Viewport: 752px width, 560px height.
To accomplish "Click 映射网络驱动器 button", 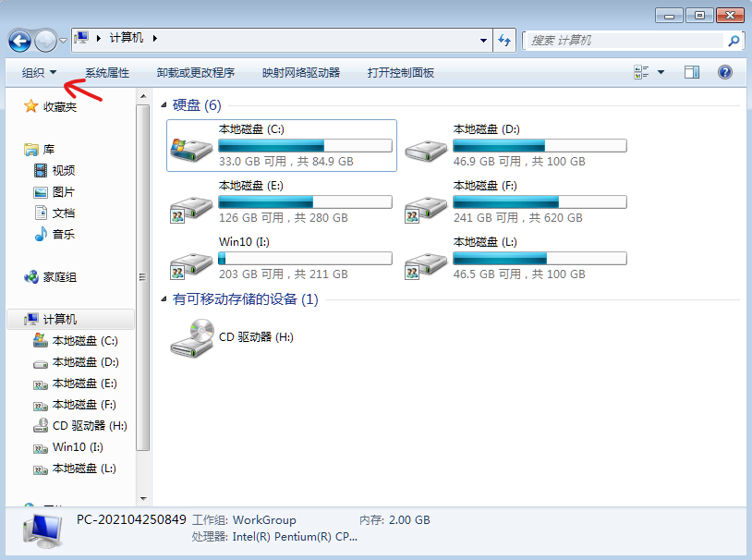I will point(301,72).
